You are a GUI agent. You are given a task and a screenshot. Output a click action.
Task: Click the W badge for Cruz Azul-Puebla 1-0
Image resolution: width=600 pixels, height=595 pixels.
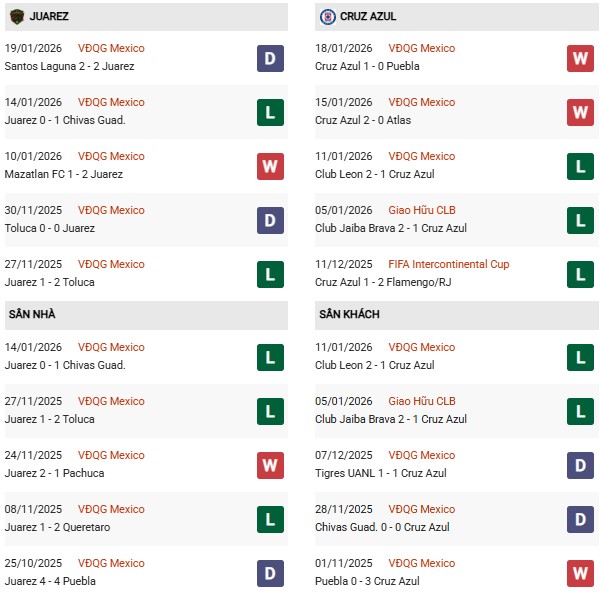click(581, 58)
